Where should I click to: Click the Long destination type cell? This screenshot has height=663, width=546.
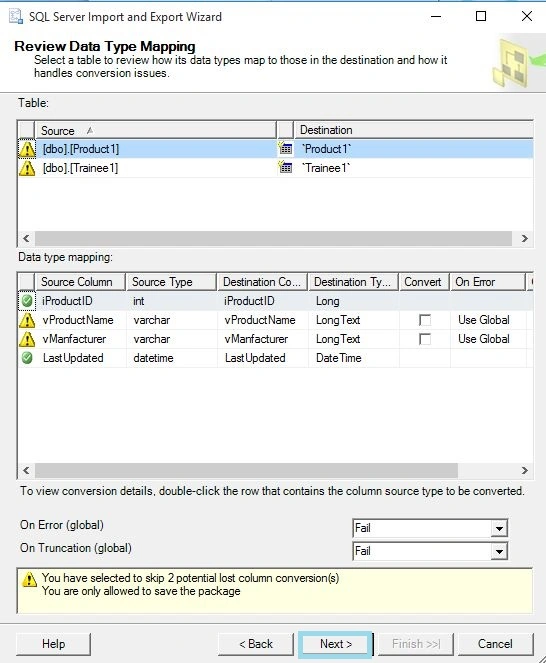tap(353, 301)
